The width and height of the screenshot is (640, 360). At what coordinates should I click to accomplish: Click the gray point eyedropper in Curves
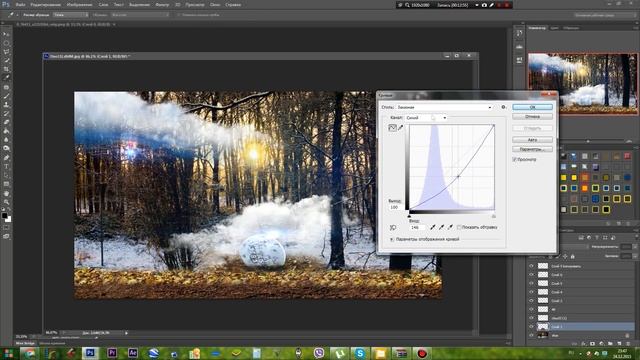point(441,227)
